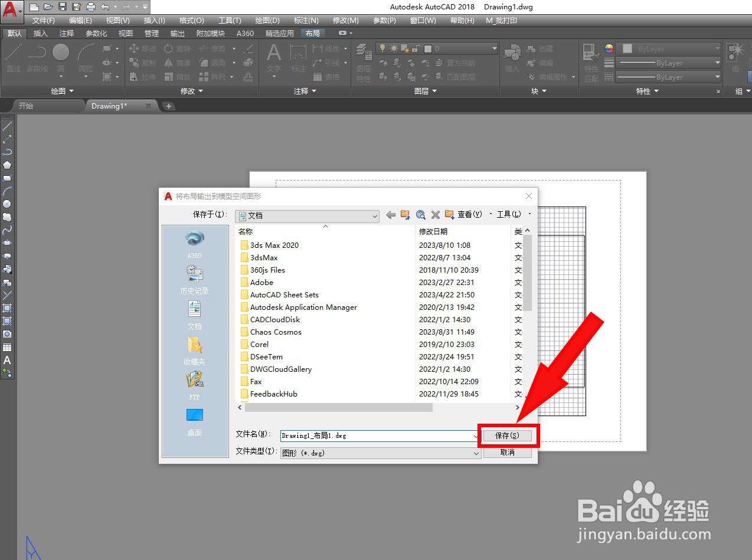Go back with the dialog's back arrow icon

point(391,215)
